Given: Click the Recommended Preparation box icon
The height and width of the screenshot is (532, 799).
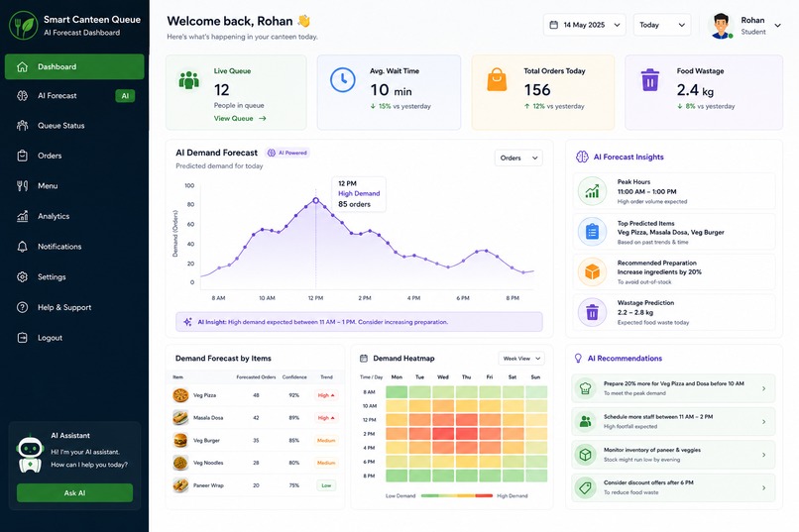Looking at the screenshot, I should [592, 271].
